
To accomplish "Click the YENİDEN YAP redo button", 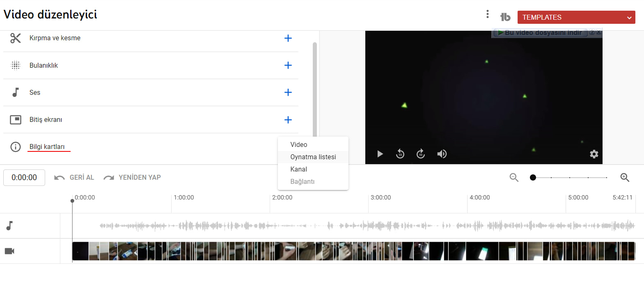I will 132,177.
